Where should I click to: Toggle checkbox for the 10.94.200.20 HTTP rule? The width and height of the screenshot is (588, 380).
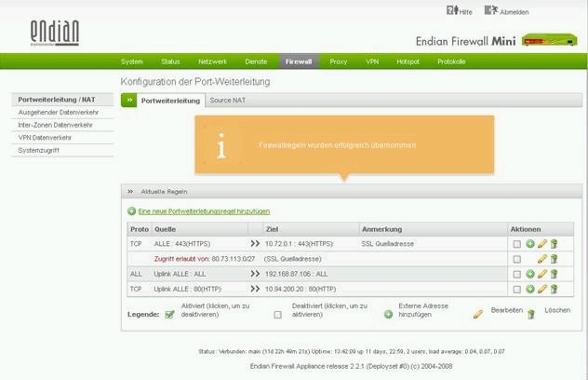click(x=517, y=289)
